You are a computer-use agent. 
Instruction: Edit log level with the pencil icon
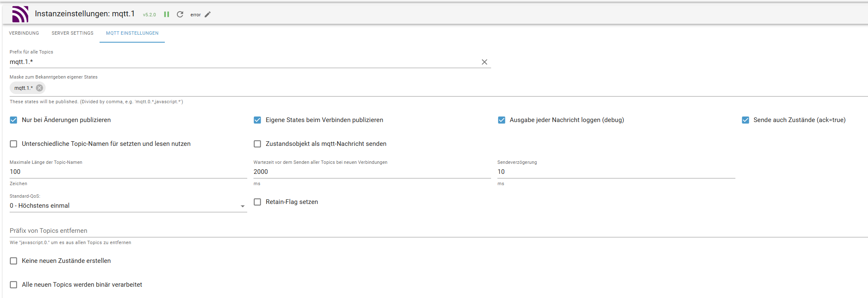tap(207, 14)
